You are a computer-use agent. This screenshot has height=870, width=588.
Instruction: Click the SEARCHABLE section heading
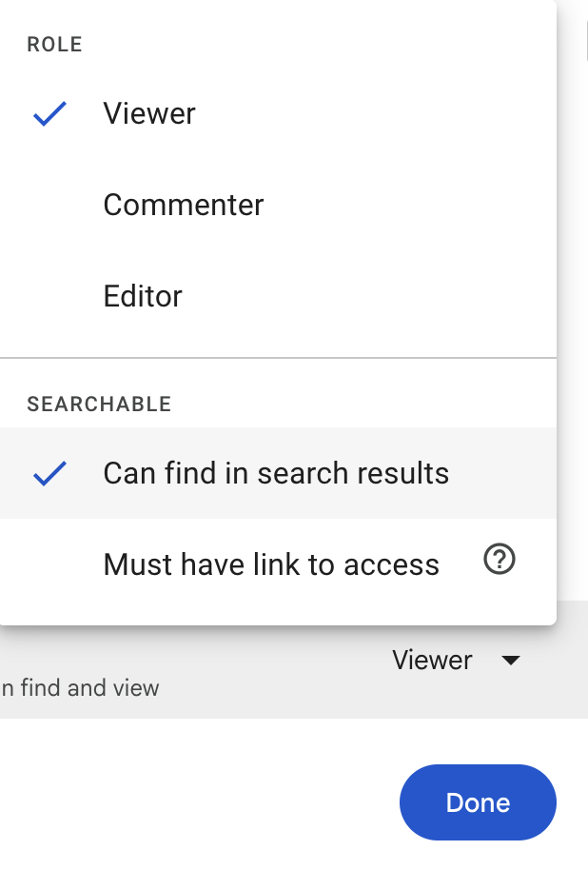pyautogui.click(x=99, y=404)
